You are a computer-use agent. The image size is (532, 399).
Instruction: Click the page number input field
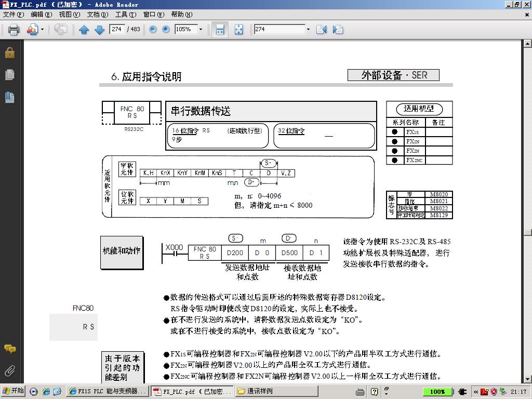(x=117, y=30)
